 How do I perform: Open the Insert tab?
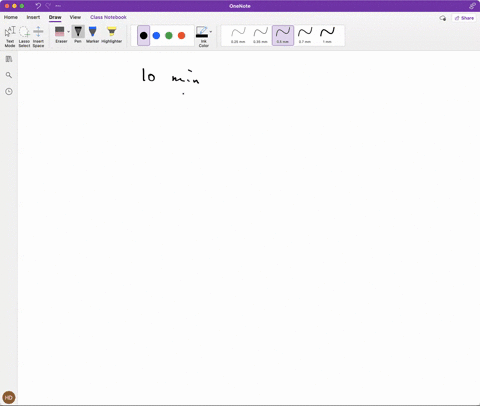click(x=33, y=17)
